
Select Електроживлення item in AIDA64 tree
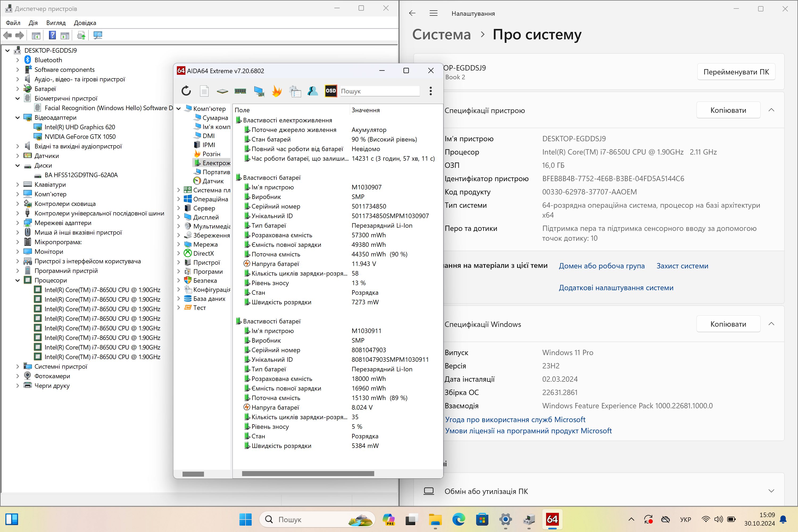(212, 163)
